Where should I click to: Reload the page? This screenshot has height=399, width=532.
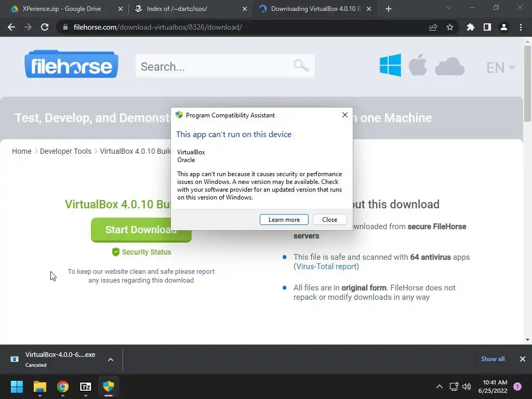click(x=45, y=27)
